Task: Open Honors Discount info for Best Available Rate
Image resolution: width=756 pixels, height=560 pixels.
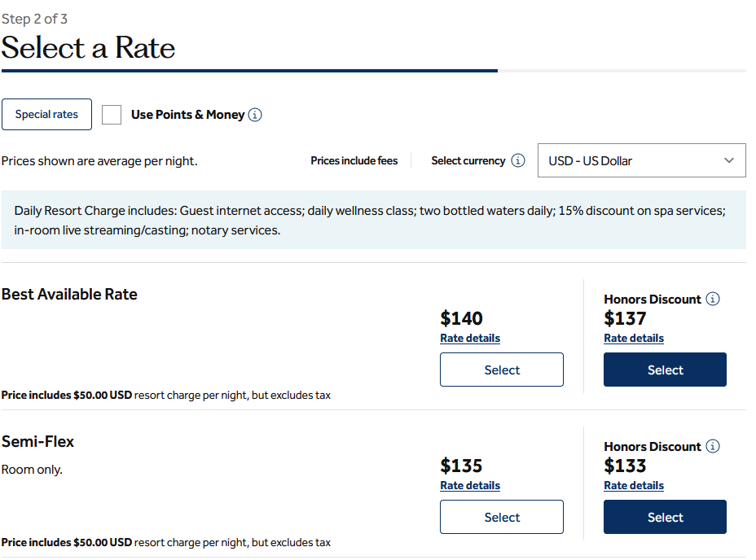Action: pyautogui.click(x=713, y=299)
